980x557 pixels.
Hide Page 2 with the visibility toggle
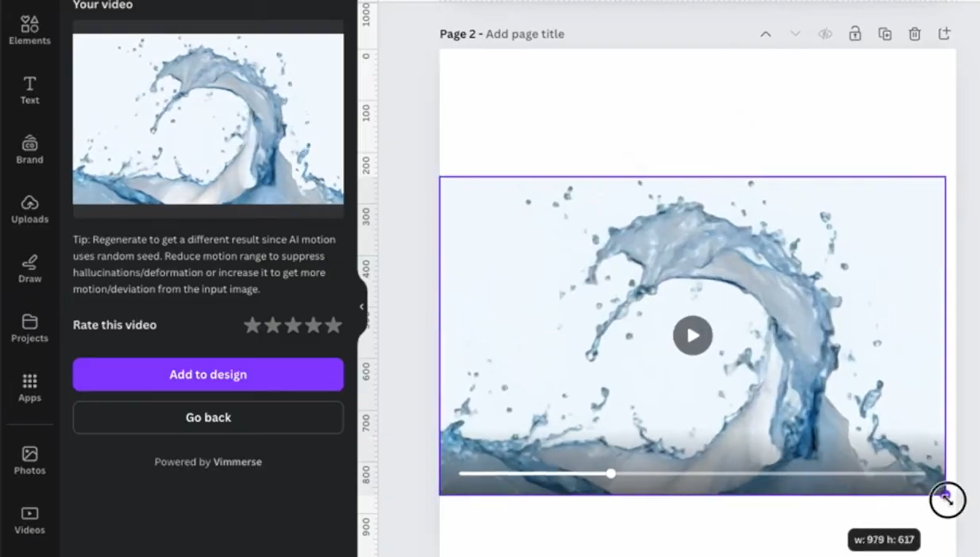point(824,33)
